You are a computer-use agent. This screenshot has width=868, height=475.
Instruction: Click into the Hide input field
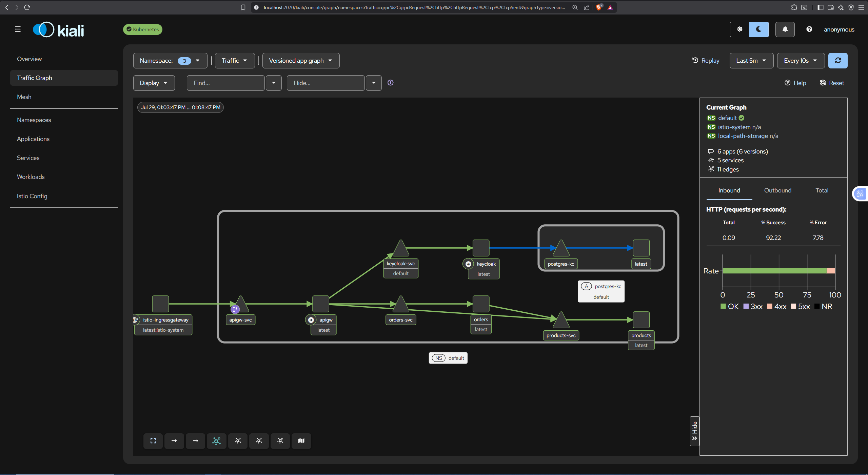point(325,83)
